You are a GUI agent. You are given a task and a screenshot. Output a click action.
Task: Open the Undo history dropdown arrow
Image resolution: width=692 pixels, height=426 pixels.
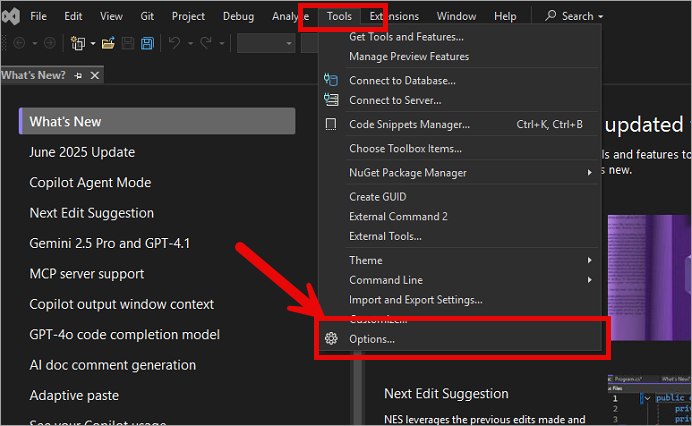(191, 43)
